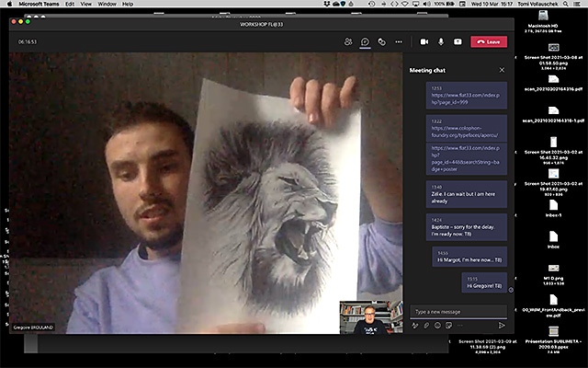This screenshot has width=588, height=368.
Task: Click the self-view video thumbnail
Action: (x=371, y=317)
